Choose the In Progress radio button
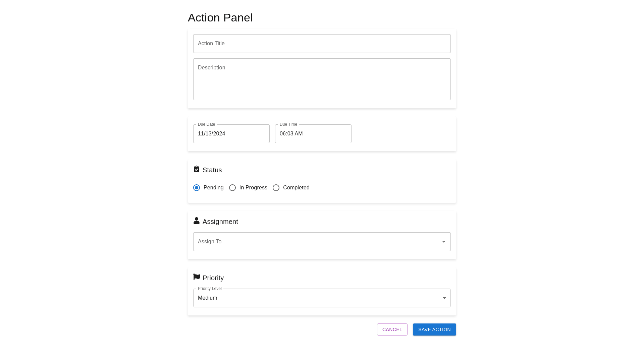 (x=232, y=188)
